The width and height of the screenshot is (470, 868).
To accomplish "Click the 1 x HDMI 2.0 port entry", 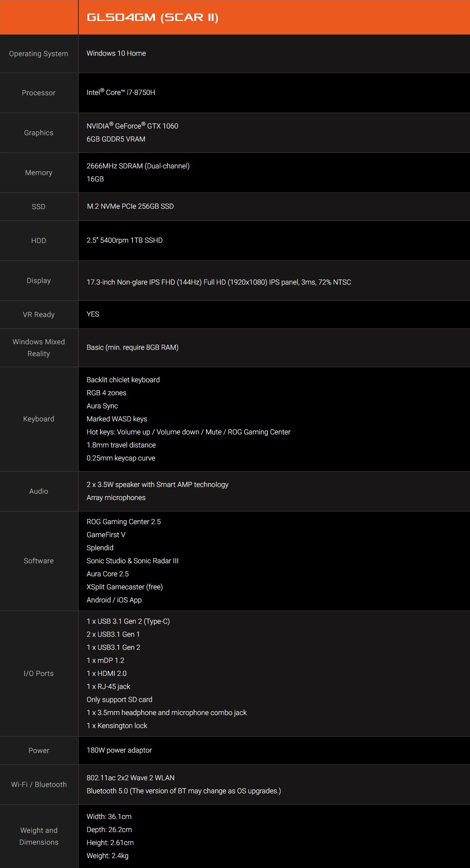I will point(106,674).
